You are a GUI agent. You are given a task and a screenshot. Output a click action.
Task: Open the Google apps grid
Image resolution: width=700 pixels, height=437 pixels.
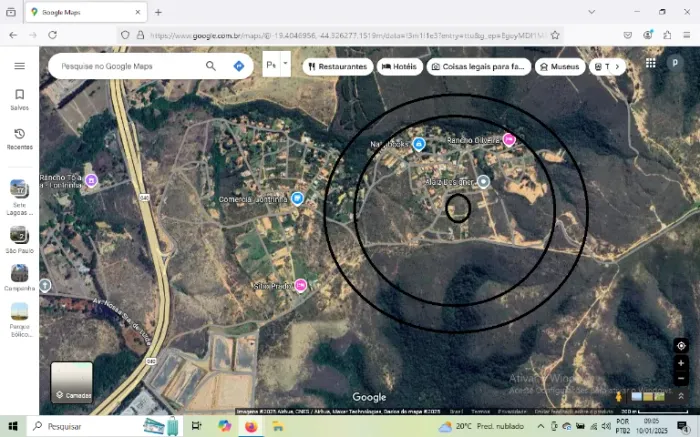point(650,63)
